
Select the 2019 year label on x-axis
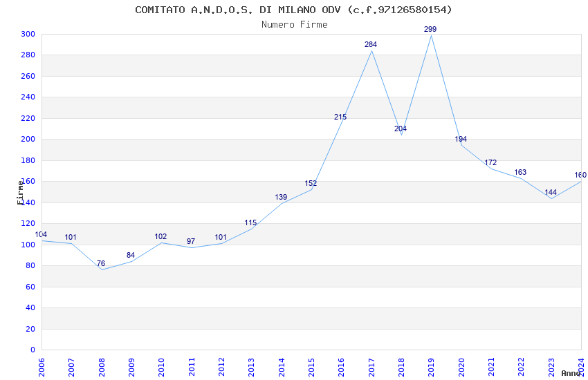pos(432,368)
